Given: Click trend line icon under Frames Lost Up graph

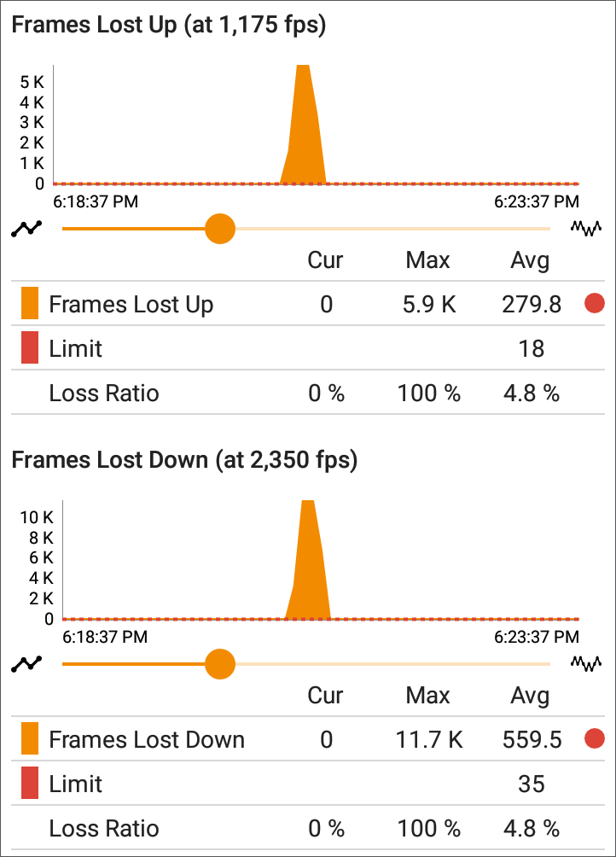Looking at the screenshot, I should [26, 229].
